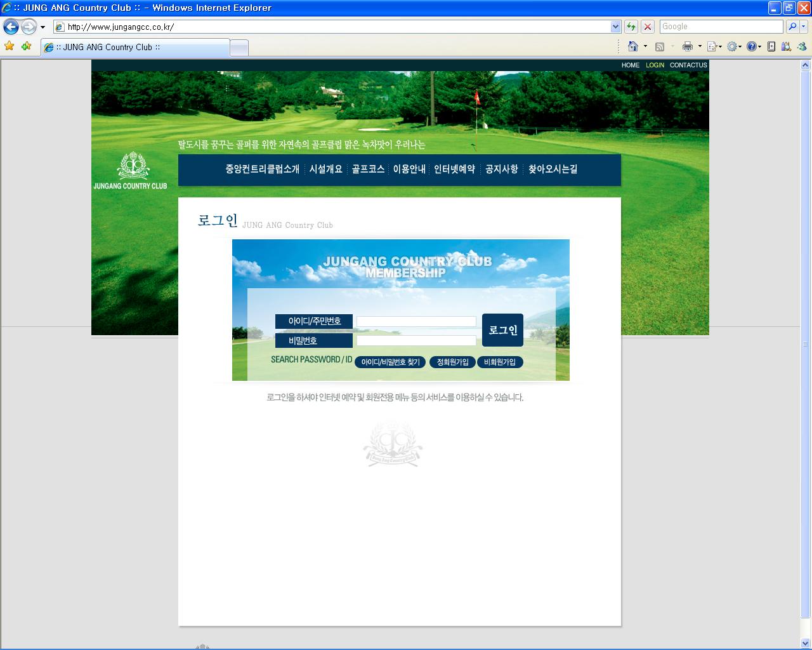Go back with the browser Back arrow
This screenshot has height=650, width=812.
(11, 27)
